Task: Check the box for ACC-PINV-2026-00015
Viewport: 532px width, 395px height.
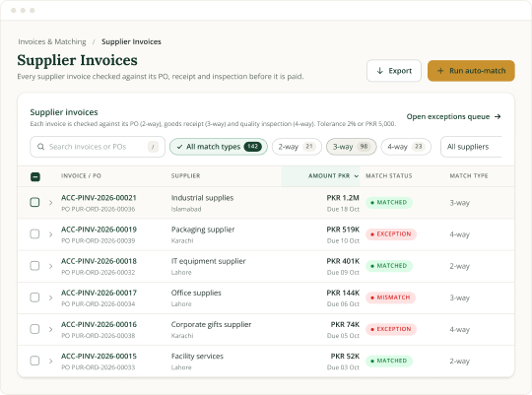Action: (34, 361)
